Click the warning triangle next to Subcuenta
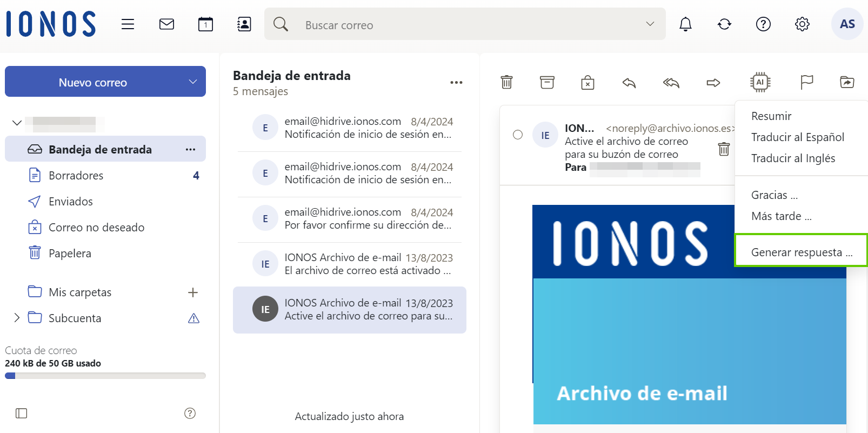 (x=193, y=318)
